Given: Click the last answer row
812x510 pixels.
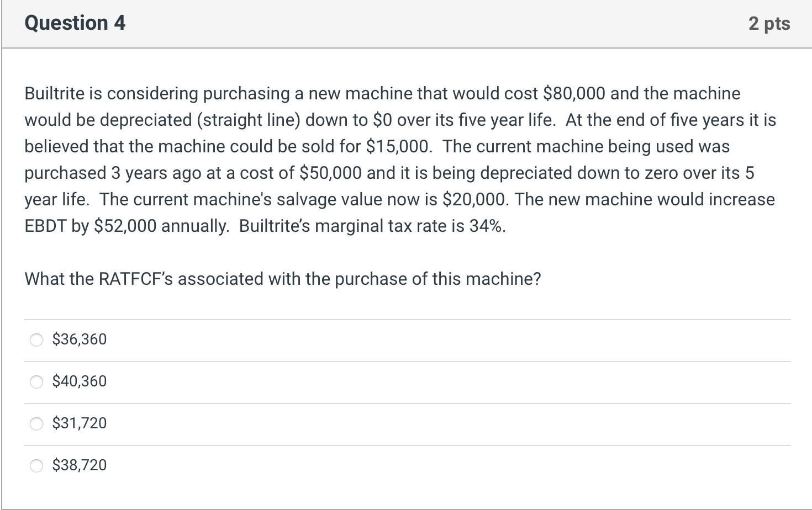Looking at the screenshot, I should (x=387, y=465).
